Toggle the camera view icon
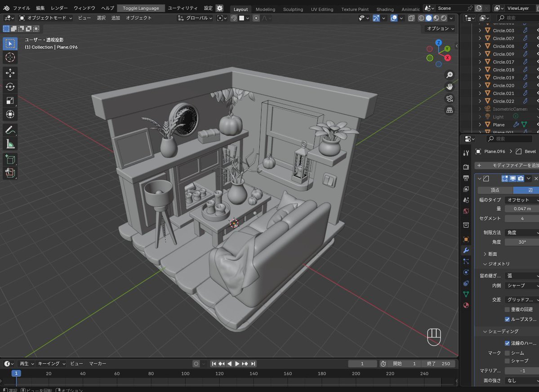Viewport: 539px width, 392px height. click(x=449, y=98)
